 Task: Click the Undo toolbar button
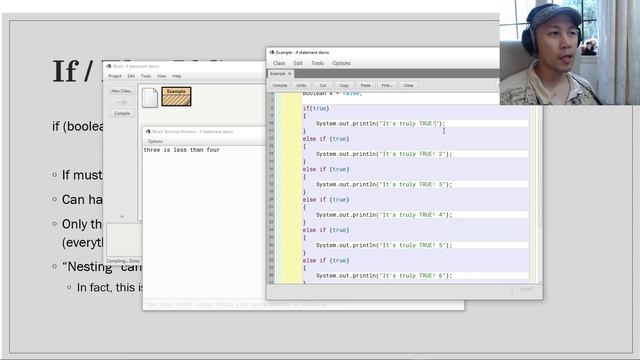pyautogui.click(x=301, y=85)
